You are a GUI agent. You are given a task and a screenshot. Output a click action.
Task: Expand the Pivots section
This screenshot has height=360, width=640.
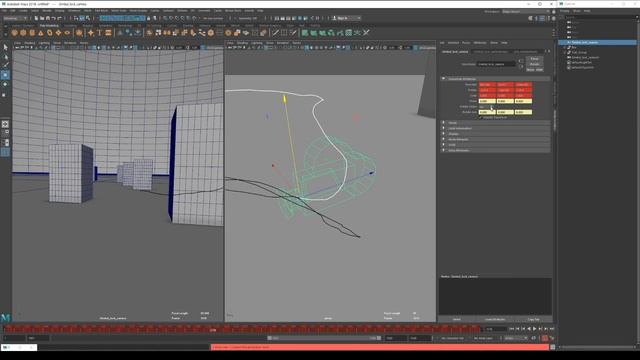[x=496, y=123]
